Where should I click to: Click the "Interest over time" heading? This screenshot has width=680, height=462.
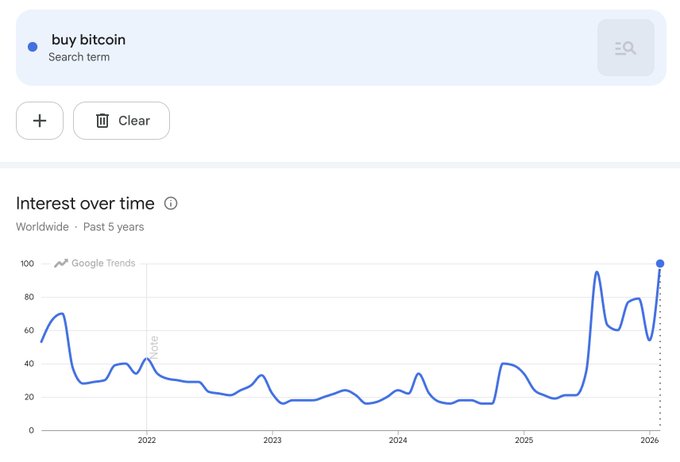pyautogui.click(x=85, y=203)
